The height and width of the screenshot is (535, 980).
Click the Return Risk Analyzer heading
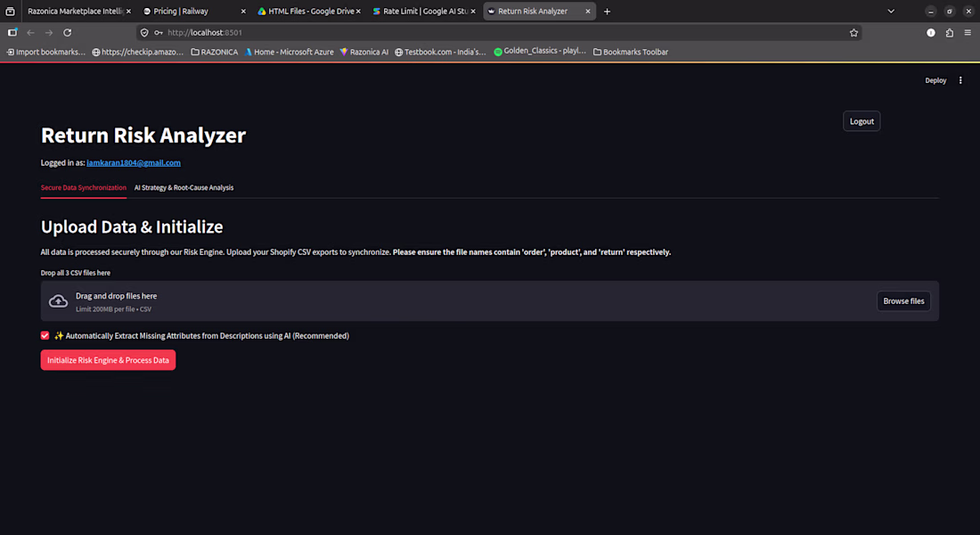click(x=143, y=136)
